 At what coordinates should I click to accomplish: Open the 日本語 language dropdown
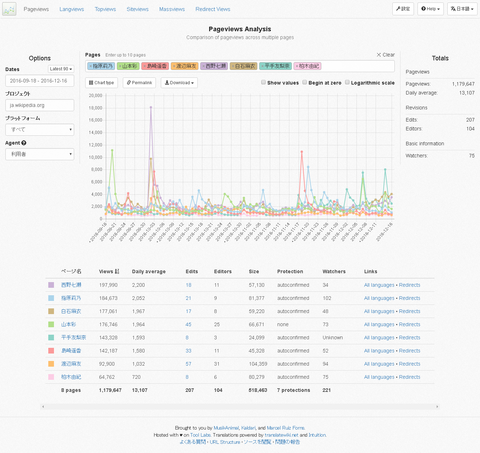[x=462, y=9]
